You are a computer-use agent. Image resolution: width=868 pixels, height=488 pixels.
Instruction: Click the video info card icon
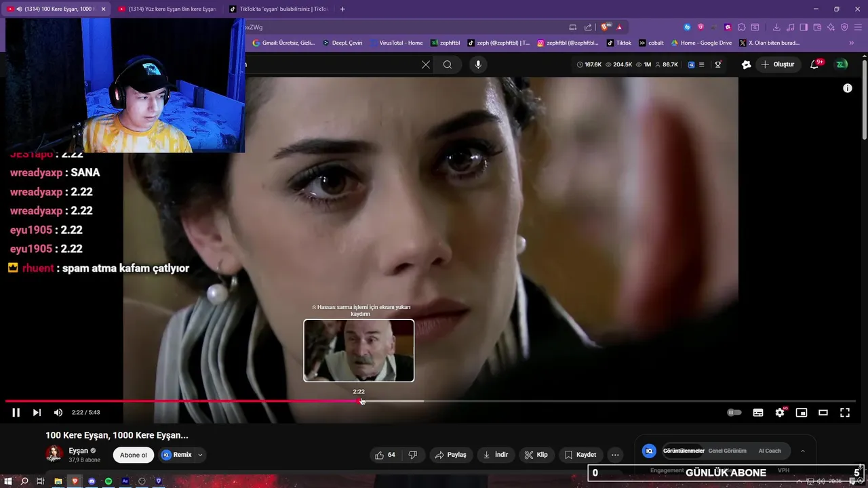tap(847, 88)
